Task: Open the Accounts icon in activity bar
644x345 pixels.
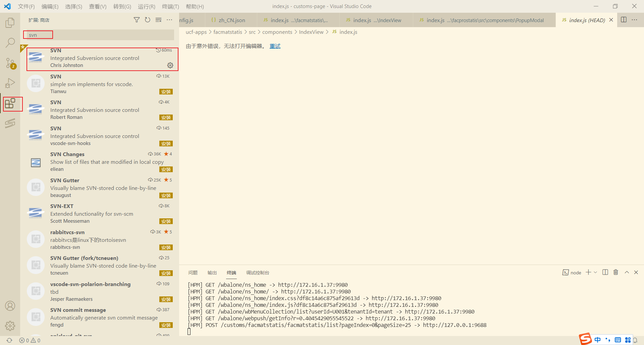Action: point(10,306)
